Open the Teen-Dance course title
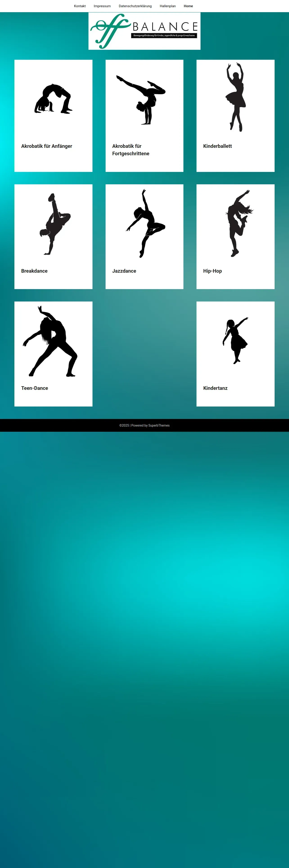The image size is (289, 868). [35, 388]
